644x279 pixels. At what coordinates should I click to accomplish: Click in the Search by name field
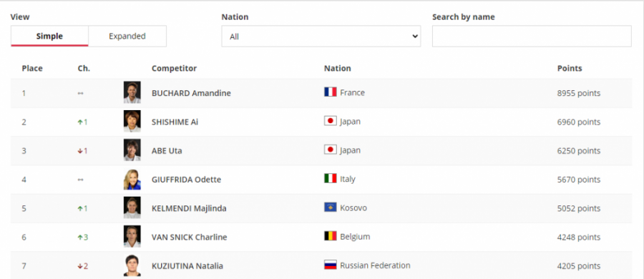click(532, 36)
